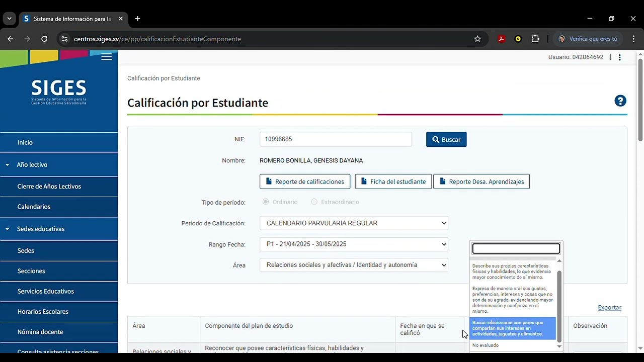
Task: Click the dropdown list scroll up arrow
Action: coord(559,261)
